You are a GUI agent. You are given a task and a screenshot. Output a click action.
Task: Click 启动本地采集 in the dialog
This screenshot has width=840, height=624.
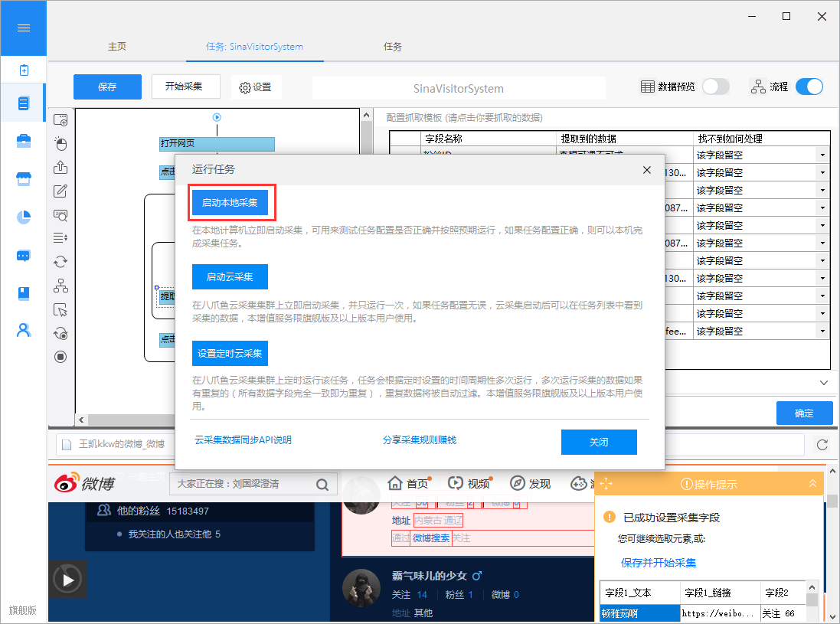point(230,202)
